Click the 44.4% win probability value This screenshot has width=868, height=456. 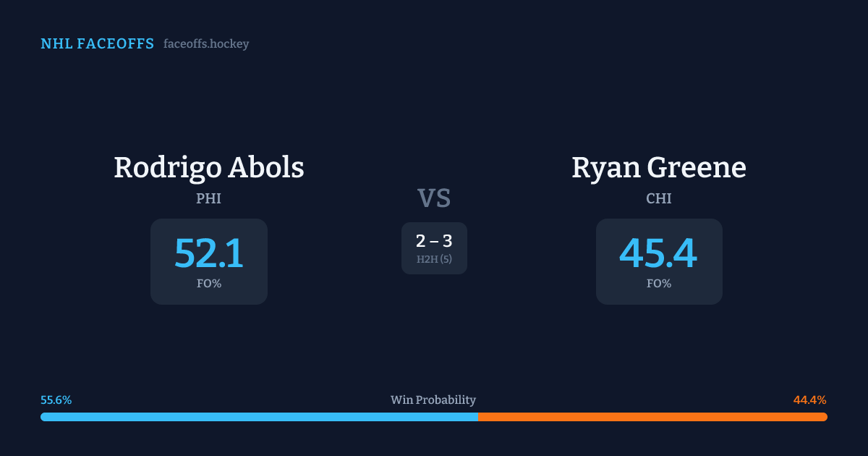pyautogui.click(x=810, y=400)
